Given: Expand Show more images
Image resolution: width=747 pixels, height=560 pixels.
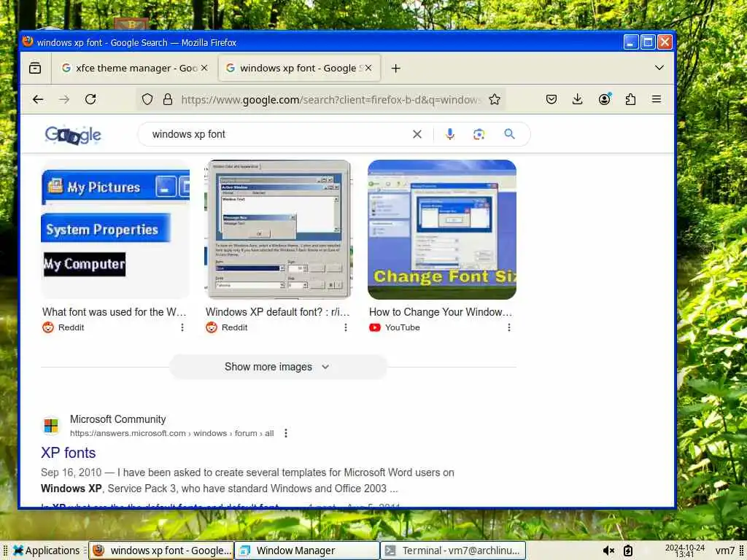Looking at the screenshot, I should tap(278, 367).
